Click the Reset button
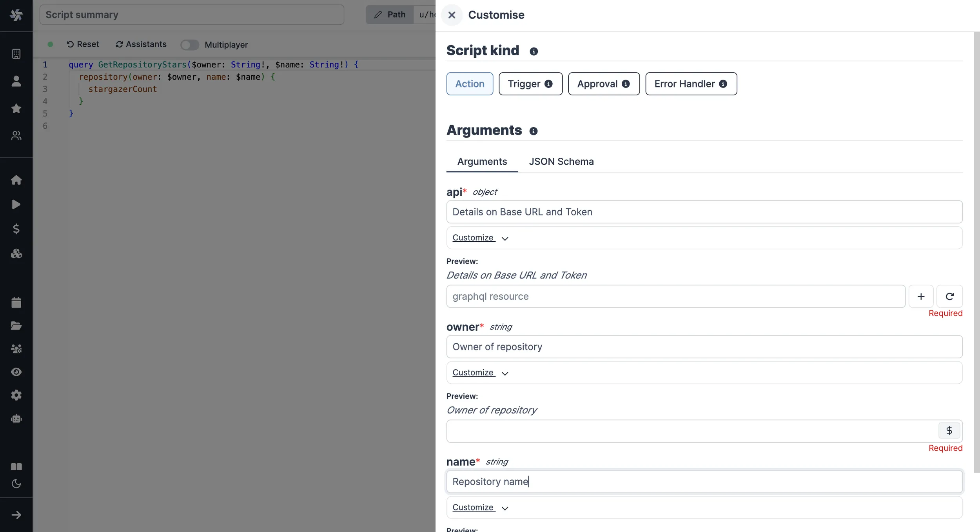 pos(82,45)
